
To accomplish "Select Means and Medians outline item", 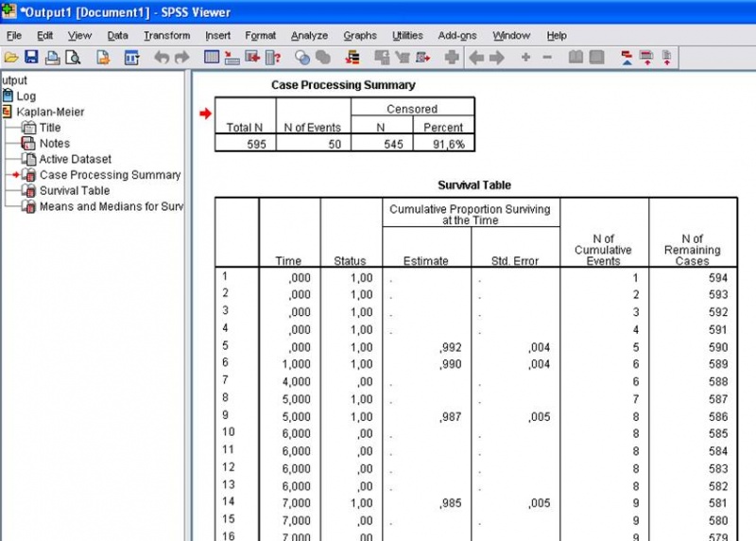I will 111,206.
